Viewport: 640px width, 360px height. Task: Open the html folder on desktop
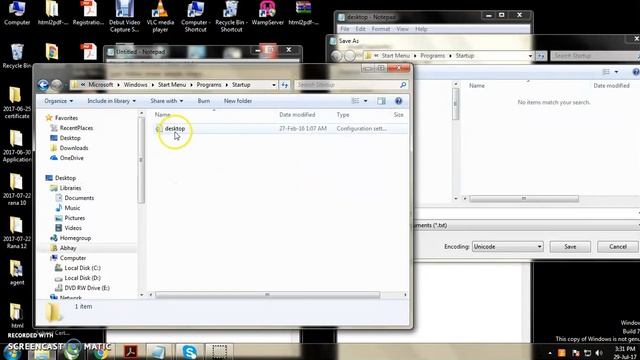pyautogui.click(x=17, y=316)
